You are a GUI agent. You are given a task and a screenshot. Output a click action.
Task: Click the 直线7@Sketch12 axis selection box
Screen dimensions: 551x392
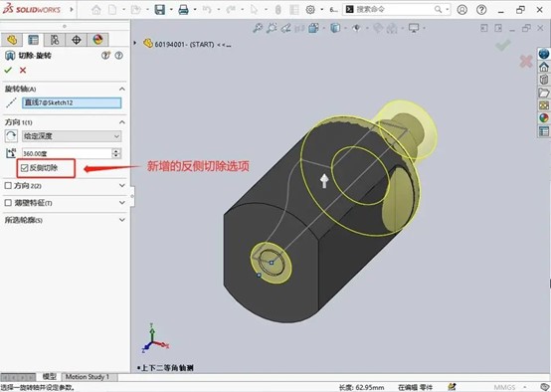(x=72, y=102)
